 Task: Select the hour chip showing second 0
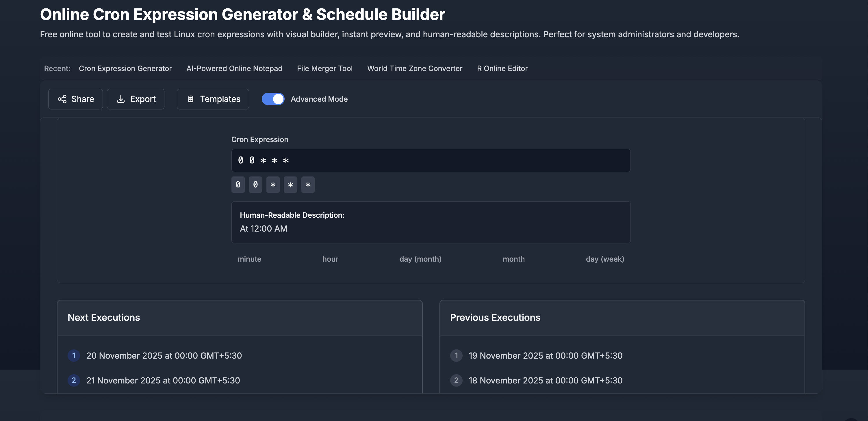(255, 185)
